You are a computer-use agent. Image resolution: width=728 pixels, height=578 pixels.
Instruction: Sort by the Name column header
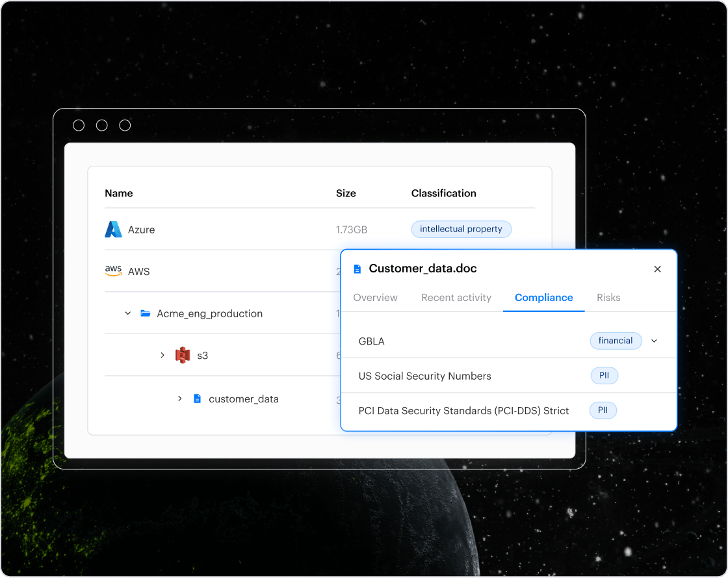coord(119,193)
